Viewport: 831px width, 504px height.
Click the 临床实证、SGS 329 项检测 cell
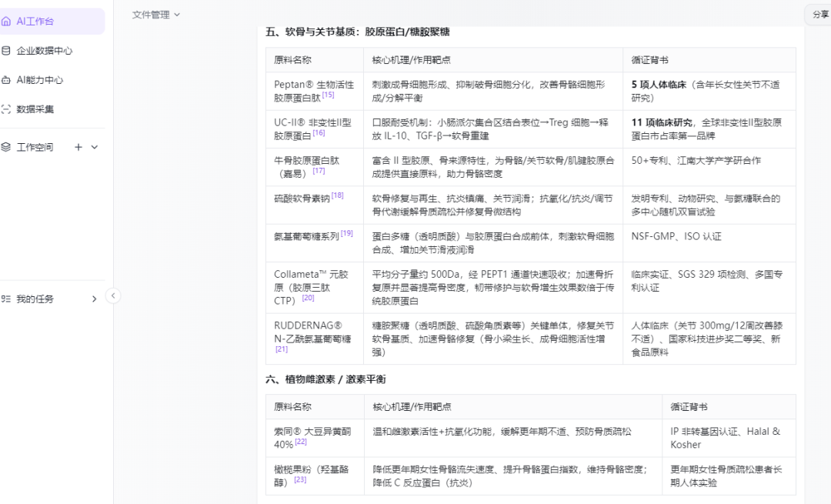click(x=709, y=288)
